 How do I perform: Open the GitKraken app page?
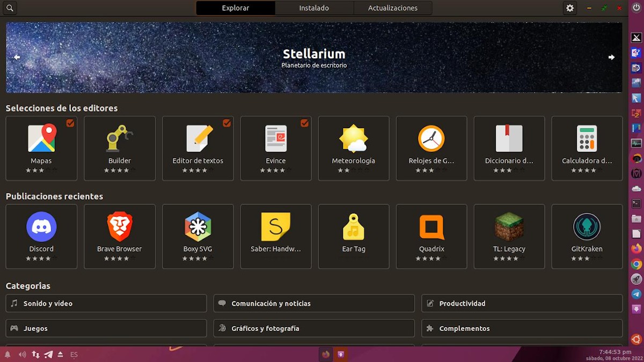pos(587,236)
